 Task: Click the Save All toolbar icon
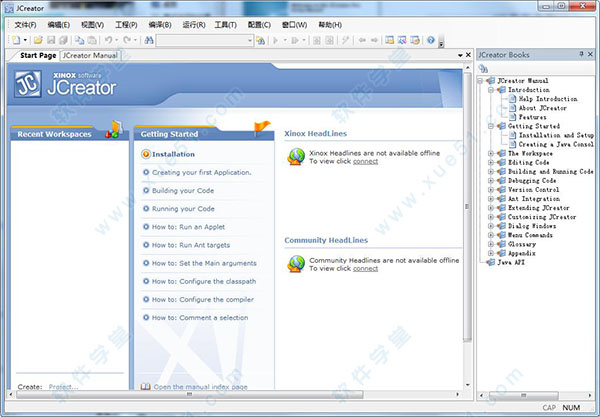tap(63, 40)
